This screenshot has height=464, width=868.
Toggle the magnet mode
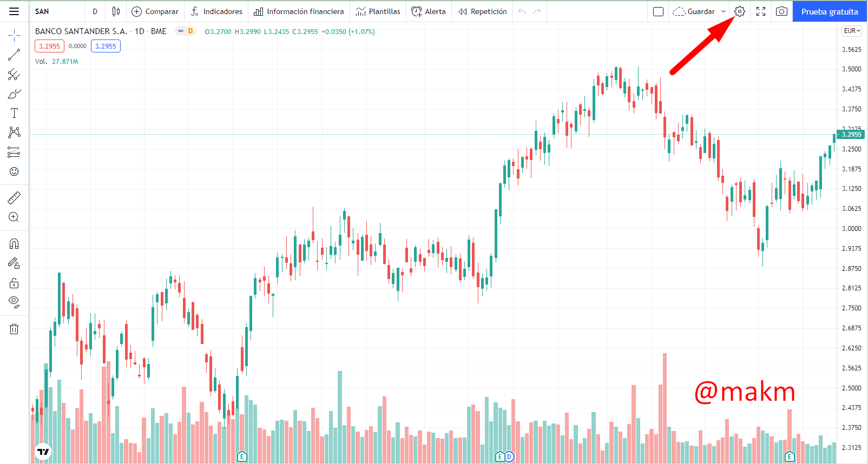coord(14,244)
